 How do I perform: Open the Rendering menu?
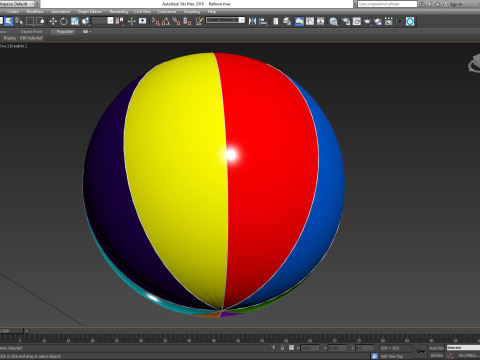[119, 12]
